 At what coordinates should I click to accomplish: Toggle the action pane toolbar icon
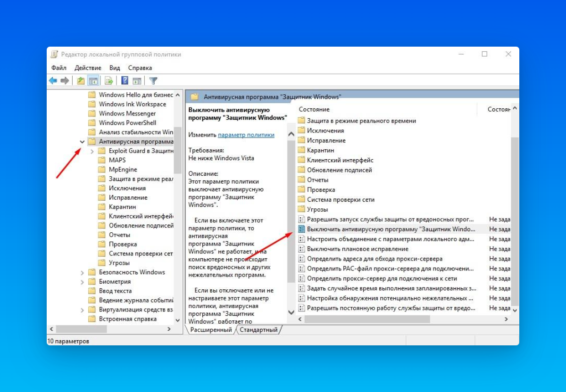[x=137, y=81]
